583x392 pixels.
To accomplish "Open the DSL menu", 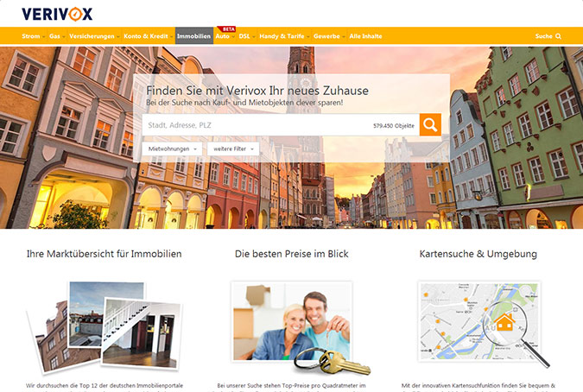I will click(246, 36).
